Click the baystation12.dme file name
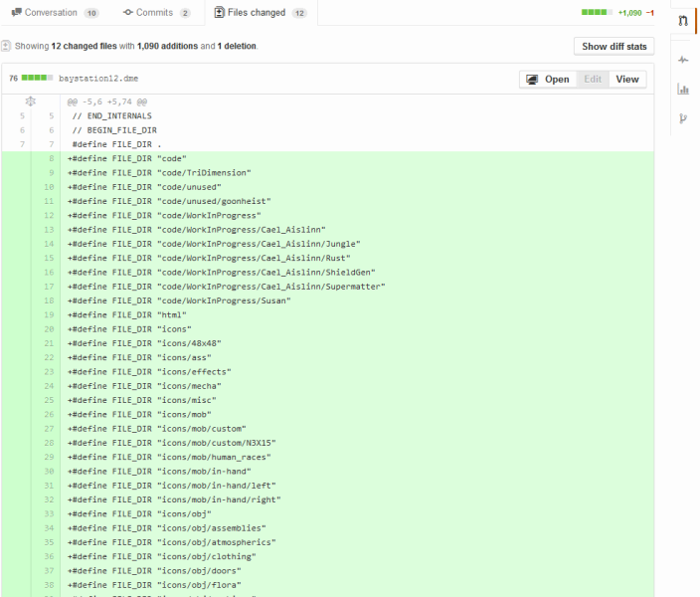 click(99, 78)
